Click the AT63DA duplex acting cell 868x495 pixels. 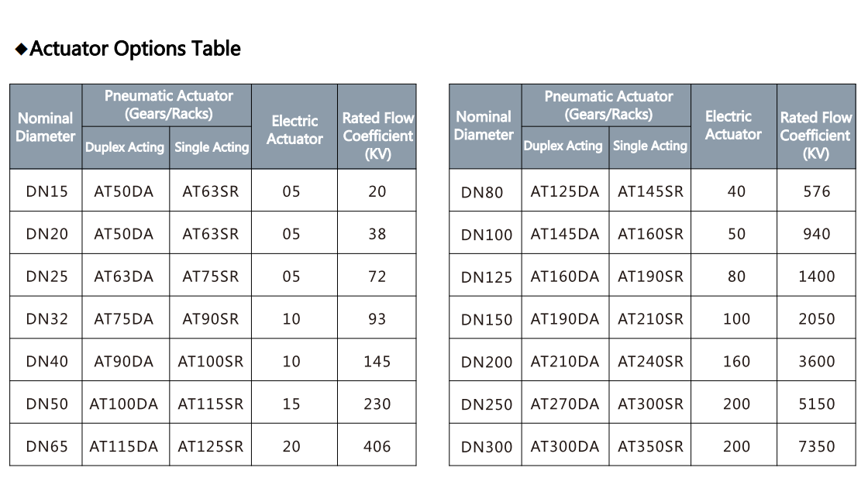click(124, 277)
